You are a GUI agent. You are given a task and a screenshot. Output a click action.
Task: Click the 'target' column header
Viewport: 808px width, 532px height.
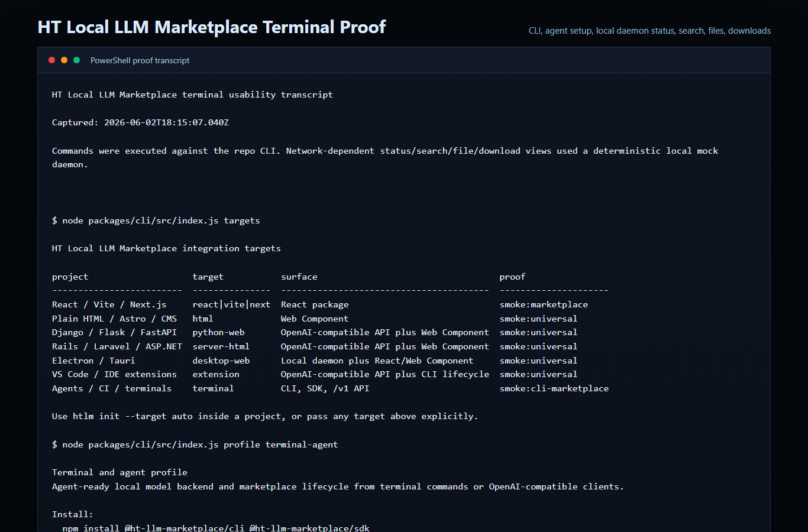[x=208, y=277]
